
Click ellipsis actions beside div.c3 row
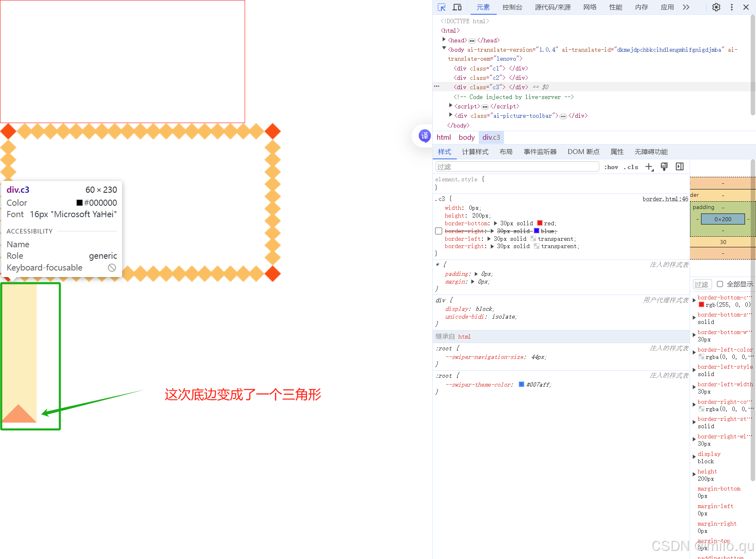[437, 87]
